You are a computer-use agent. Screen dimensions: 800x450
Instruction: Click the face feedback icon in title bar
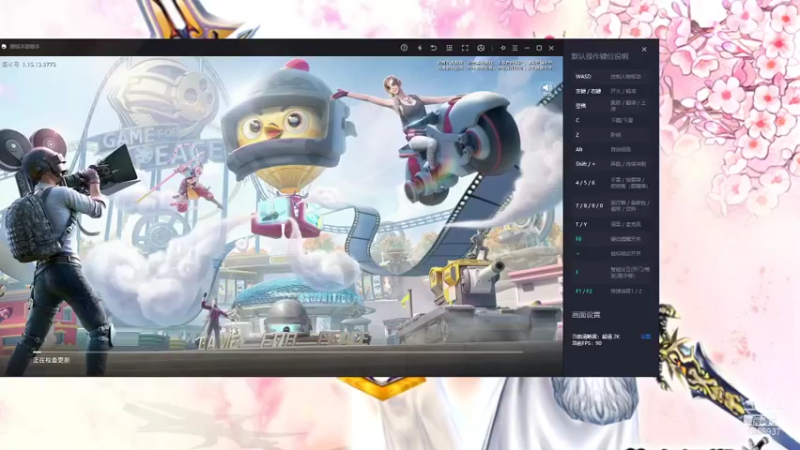481,47
